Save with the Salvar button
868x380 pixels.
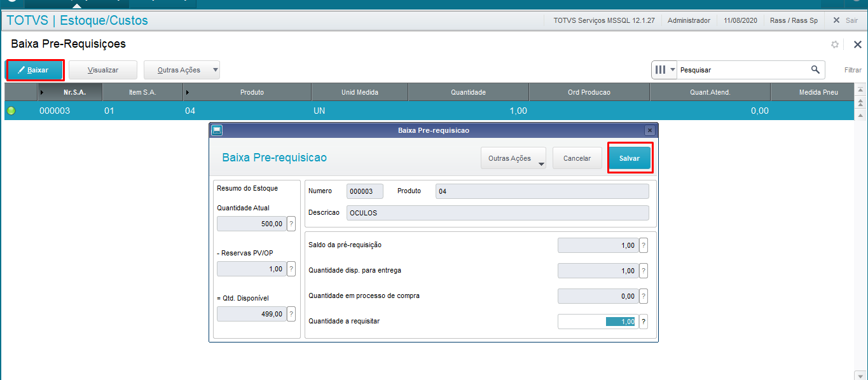click(630, 158)
